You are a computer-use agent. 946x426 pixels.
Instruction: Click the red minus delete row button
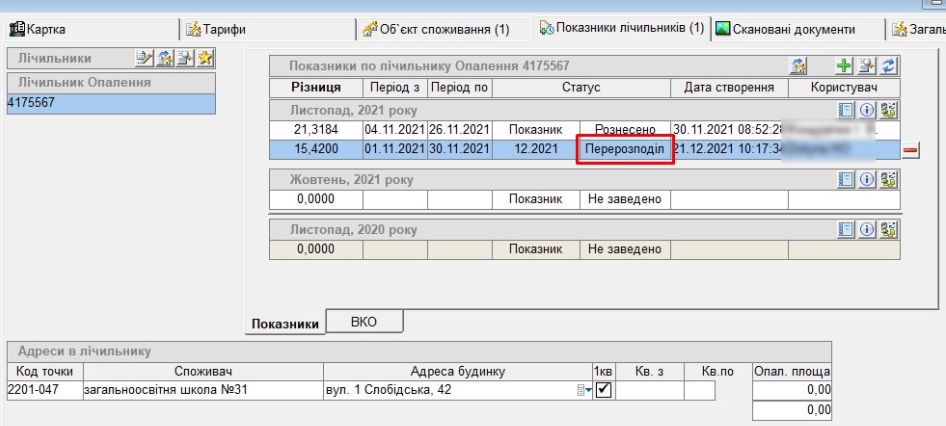coord(911,150)
